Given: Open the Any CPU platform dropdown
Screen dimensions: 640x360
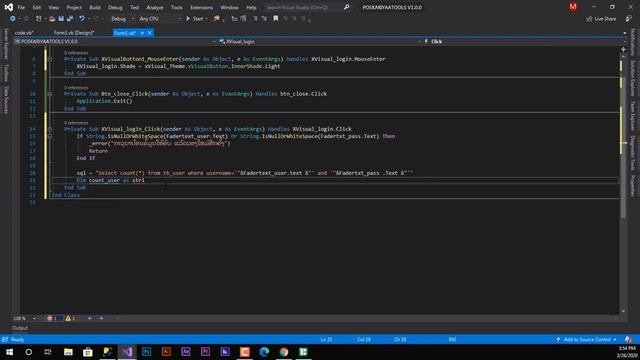Looking at the screenshot, I should pyautogui.click(x=160, y=19).
